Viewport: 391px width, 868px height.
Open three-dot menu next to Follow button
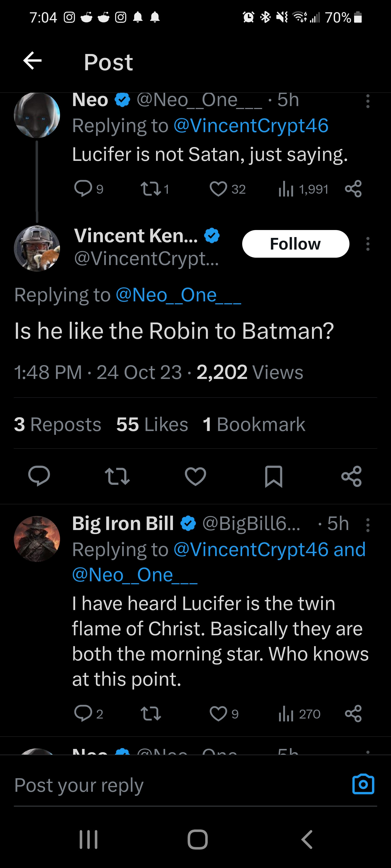click(x=368, y=244)
